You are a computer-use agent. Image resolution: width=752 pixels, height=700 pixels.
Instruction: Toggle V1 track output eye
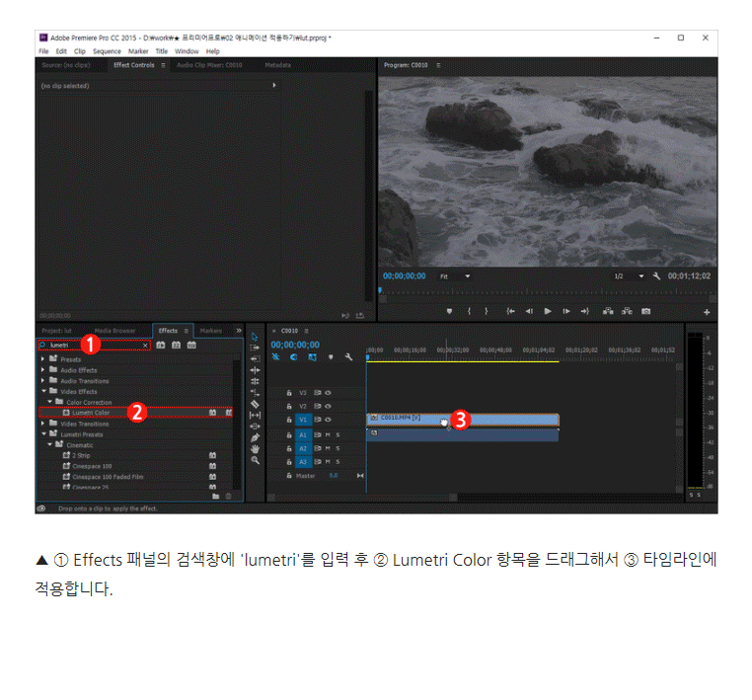point(328,420)
